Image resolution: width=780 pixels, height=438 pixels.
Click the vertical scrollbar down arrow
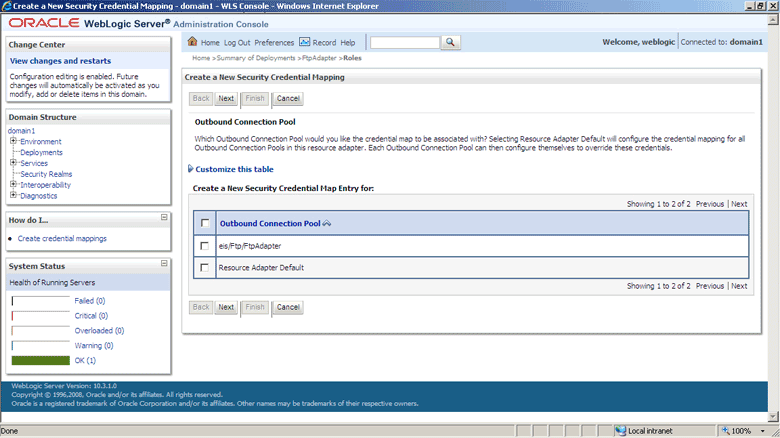pyautogui.click(x=773, y=417)
